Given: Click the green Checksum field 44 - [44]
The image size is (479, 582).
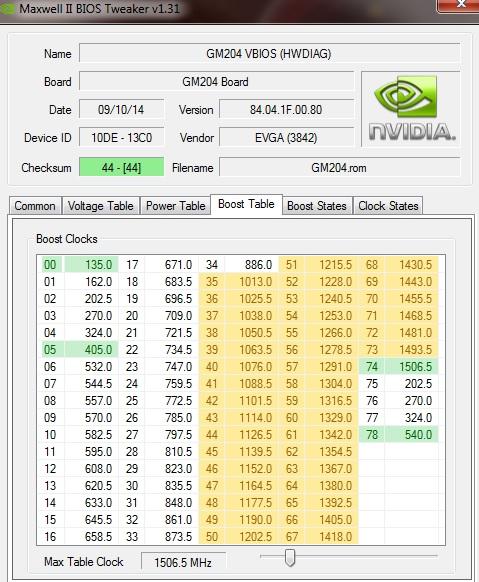Looking at the screenshot, I should (x=121, y=167).
